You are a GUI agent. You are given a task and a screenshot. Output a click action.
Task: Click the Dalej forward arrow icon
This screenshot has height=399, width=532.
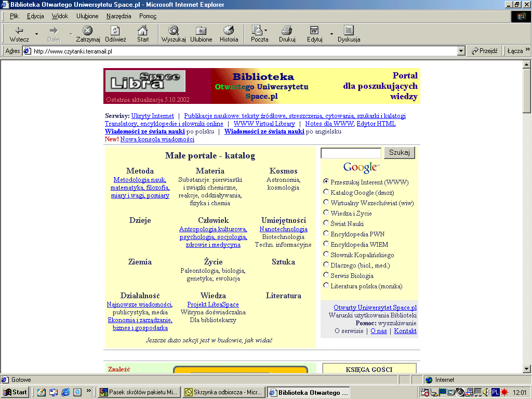tap(54, 31)
